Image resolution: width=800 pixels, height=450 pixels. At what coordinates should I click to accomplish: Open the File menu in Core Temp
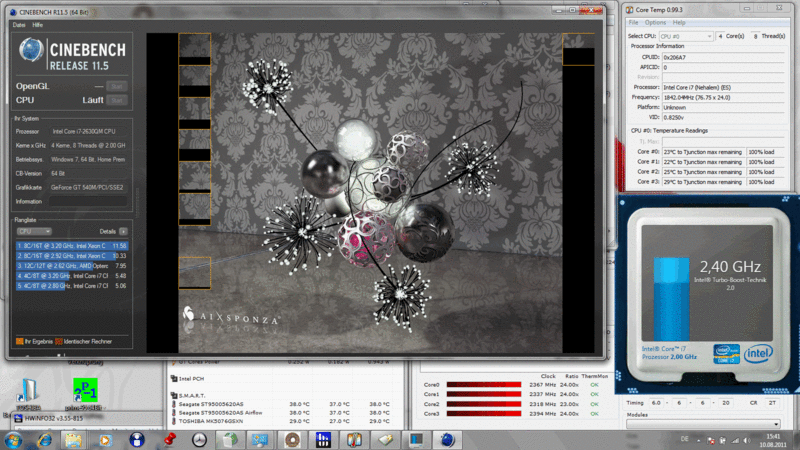click(633, 22)
